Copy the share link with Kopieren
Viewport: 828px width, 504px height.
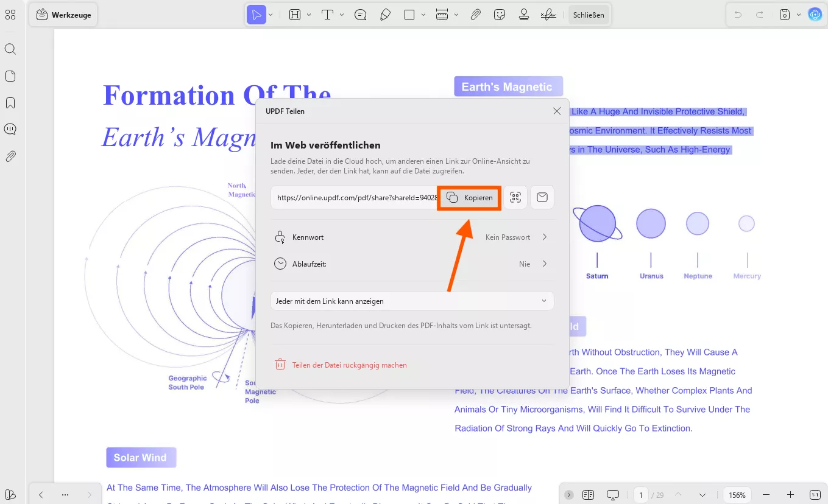pos(469,198)
